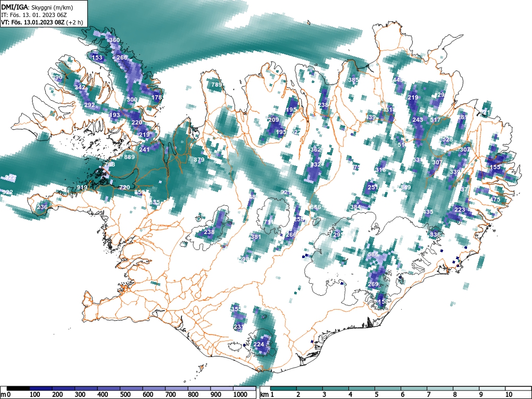Select the 1–2 km dark teal legend swatch
532x399 pixels.
[x=284, y=389]
